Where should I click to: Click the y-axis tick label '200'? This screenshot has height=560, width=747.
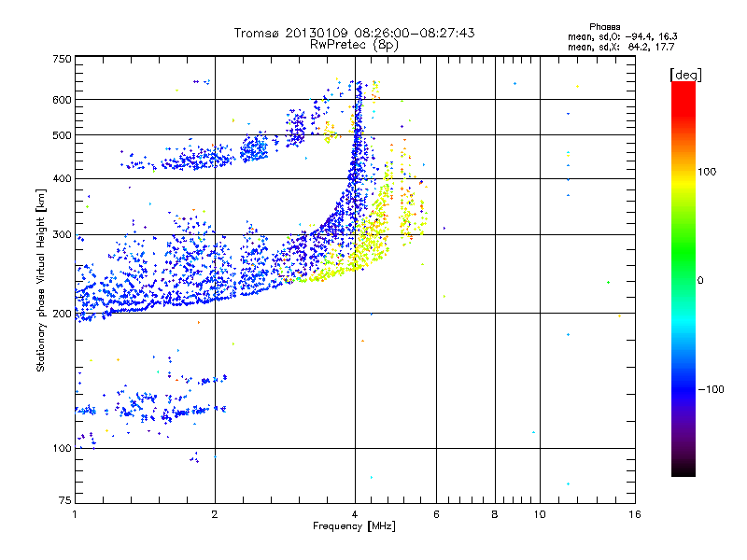pos(62,314)
